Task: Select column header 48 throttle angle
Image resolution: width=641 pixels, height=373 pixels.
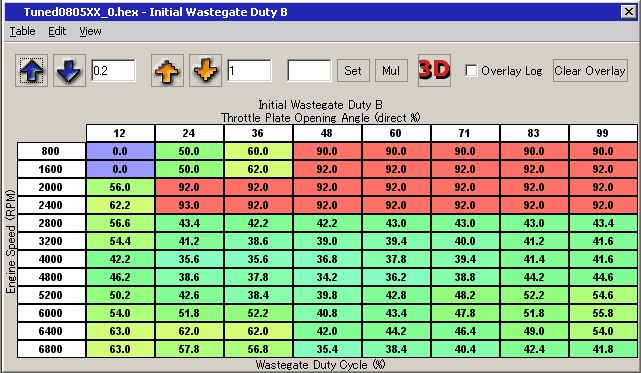Action: (327, 133)
